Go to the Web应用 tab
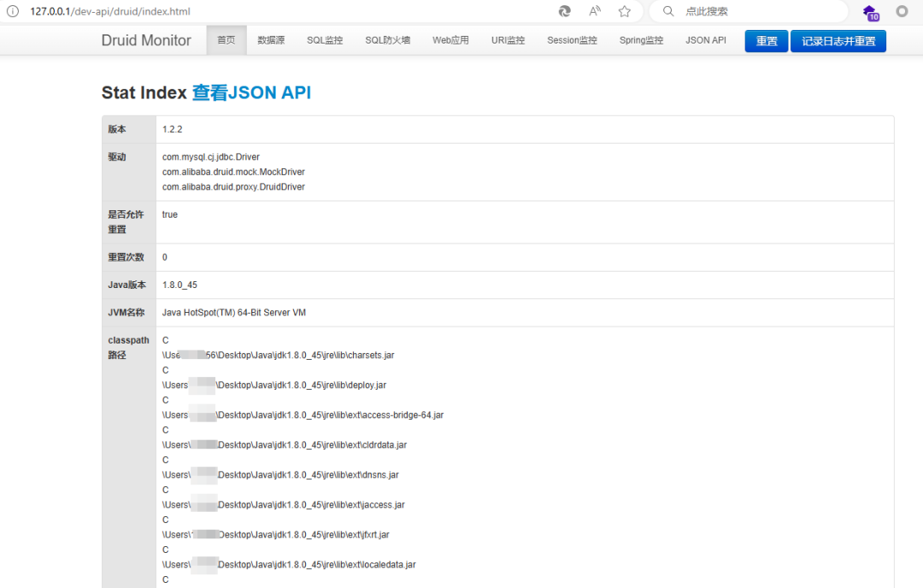923x588 pixels. pyautogui.click(x=450, y=40)
